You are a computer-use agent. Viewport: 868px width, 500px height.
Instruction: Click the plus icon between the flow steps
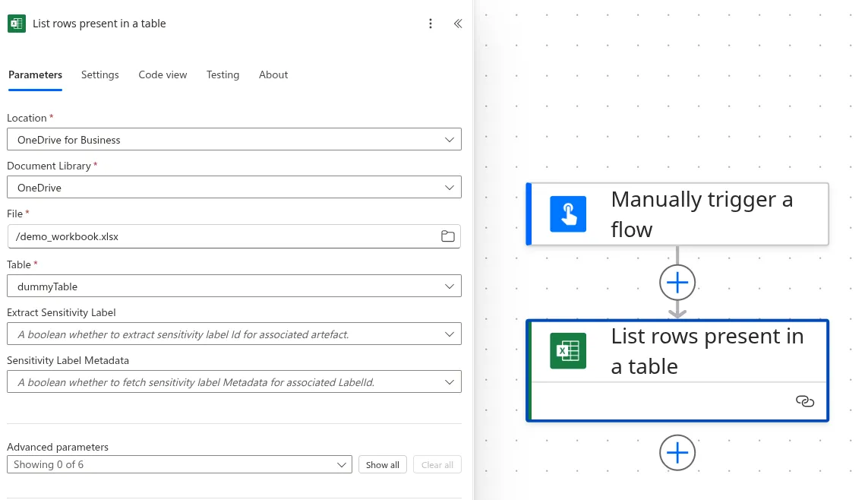pos(677,282)
